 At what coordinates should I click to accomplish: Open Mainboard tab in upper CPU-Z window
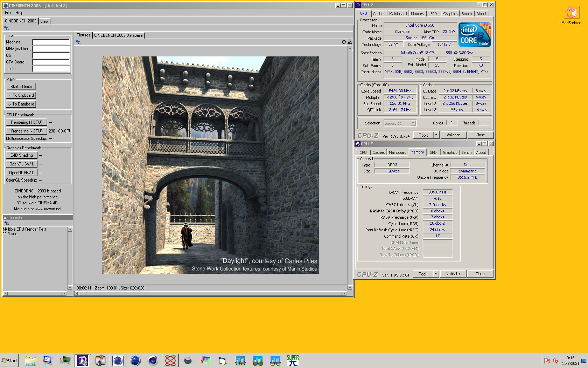[x=398, y=14]
